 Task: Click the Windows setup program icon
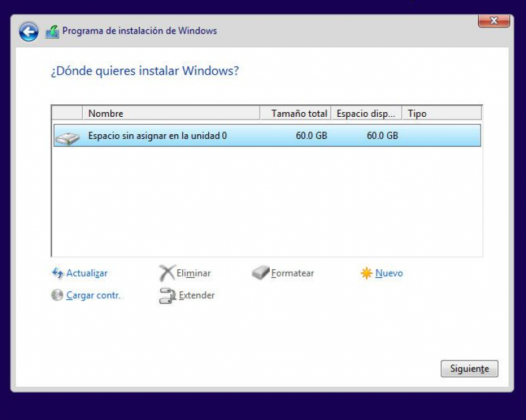[x=52, y=32]
